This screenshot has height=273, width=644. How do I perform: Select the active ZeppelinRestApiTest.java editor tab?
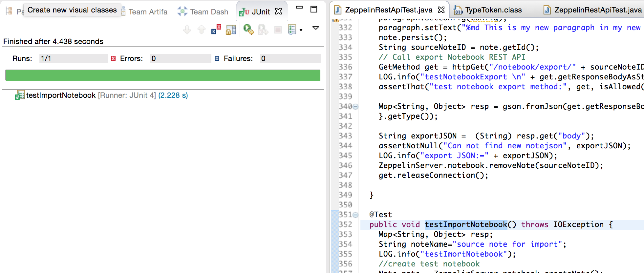point(389,10)
